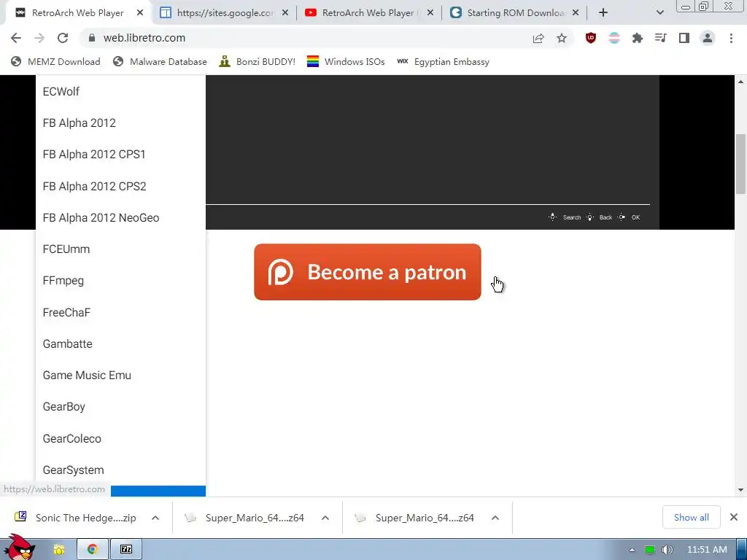The height and width of the screenshot is (560, 747).
Task: Open the volume speaker tray icon
Action: [667, 550]
